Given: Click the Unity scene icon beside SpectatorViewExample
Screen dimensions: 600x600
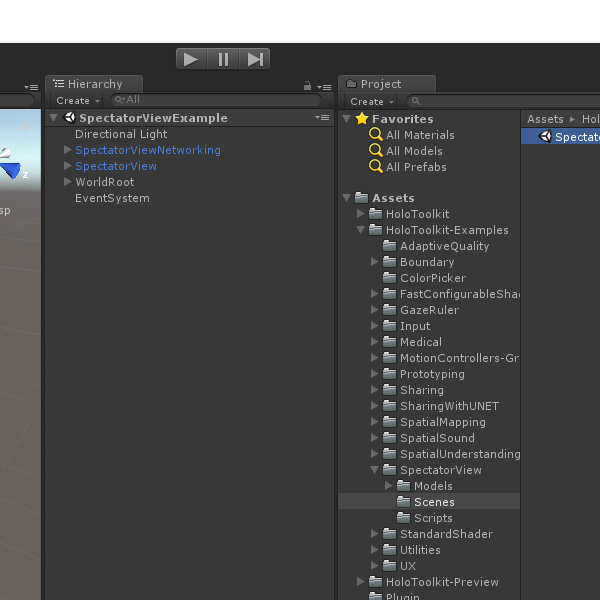Looking at the screenshot, I should click(70, 117).
